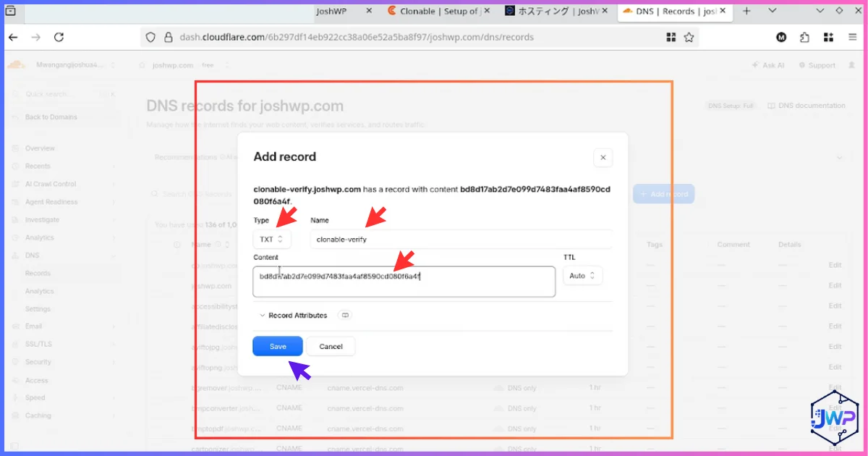This screenshot has width=868, height=456.
Task: Open Ask AI in the header
Action: [768, 65]
